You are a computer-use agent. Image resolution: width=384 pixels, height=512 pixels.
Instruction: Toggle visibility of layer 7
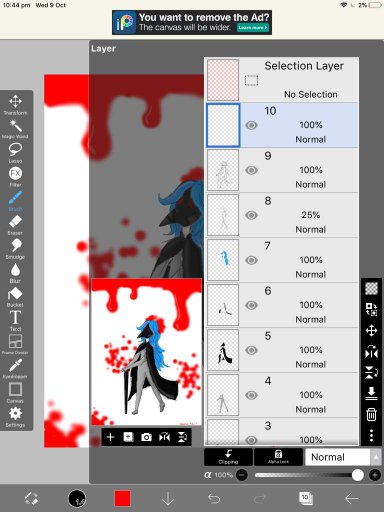252,260
